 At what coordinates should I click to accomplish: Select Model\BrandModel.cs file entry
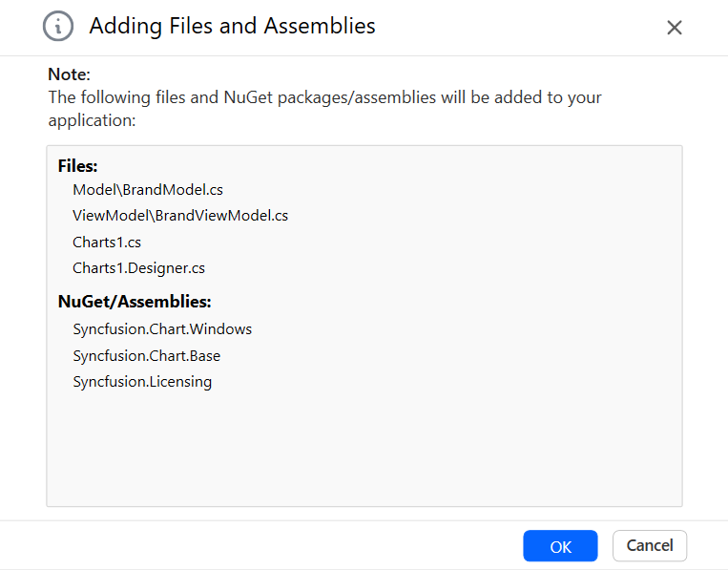tap(148, 190)
